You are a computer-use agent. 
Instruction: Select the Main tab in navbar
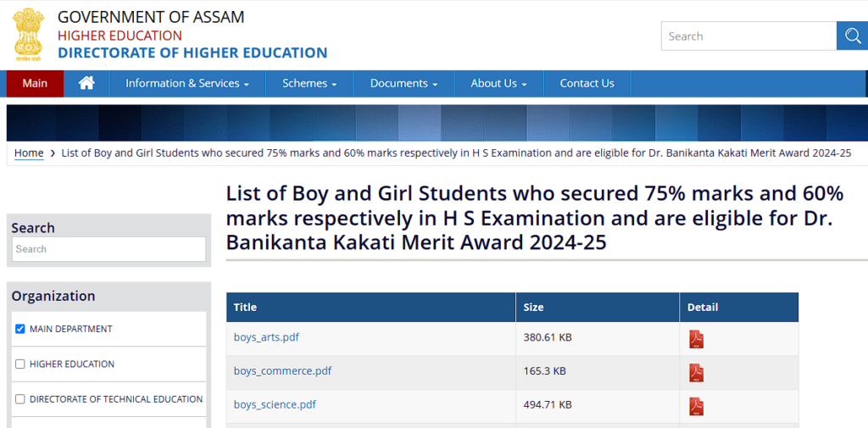coord(35,84)
